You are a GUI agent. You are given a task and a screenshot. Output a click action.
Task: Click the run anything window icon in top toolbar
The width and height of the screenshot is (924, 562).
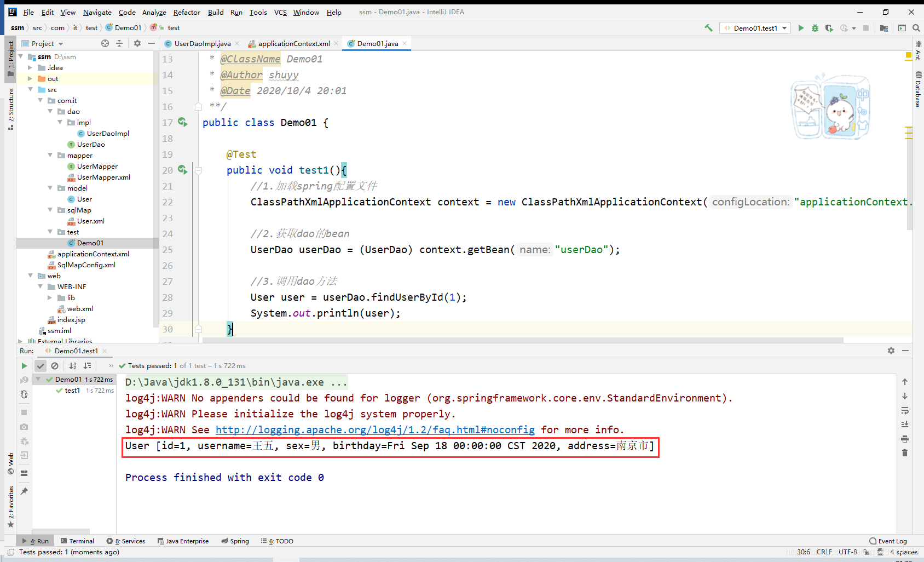pyautogui.click(x=902, y=28)
